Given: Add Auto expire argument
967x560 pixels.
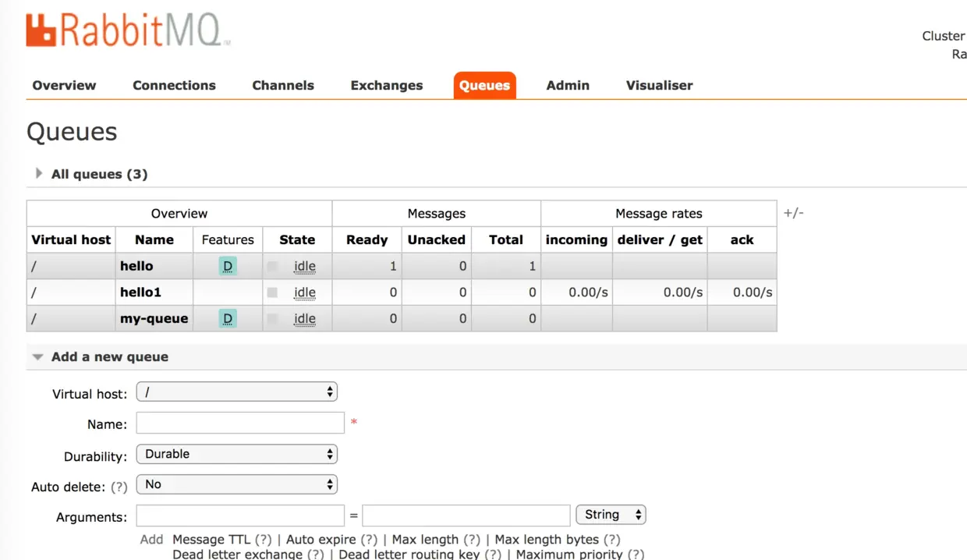Looking at the screenshot, I should [x=321, y=539].
